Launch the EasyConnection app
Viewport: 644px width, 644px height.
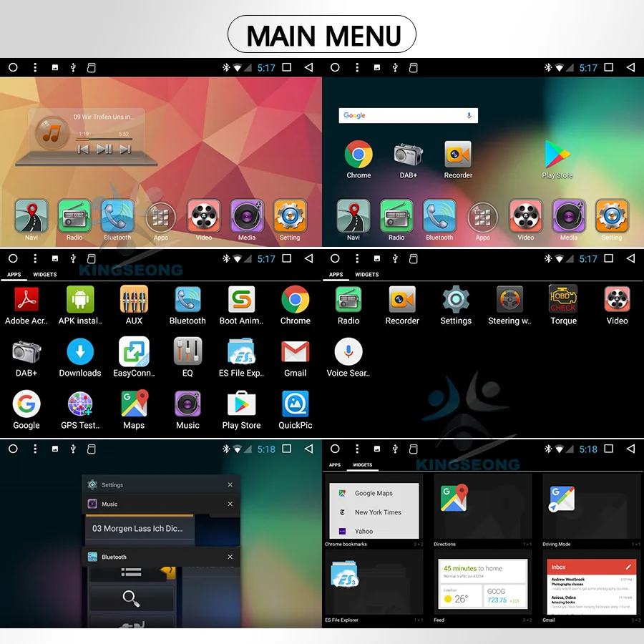coord(134,352)
